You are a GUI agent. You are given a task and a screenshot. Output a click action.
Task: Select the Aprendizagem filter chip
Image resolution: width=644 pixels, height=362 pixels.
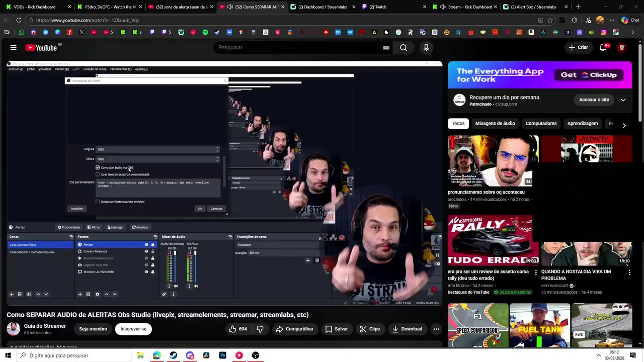pos(583,124)
